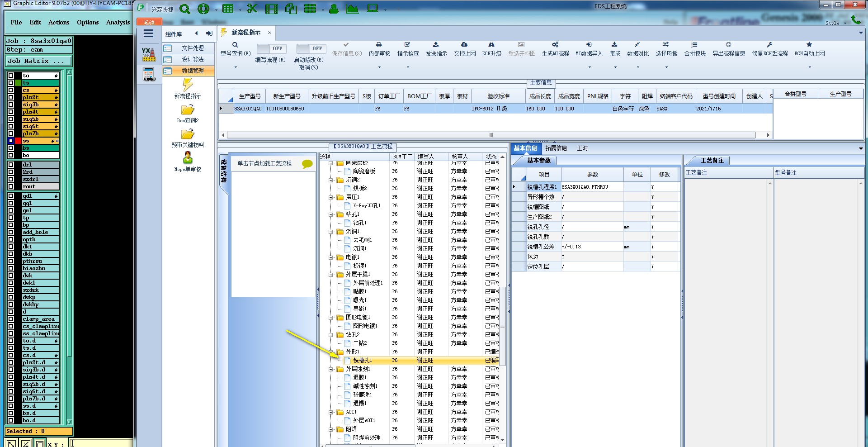Switch to the 拓展信息 tab
Viewport: 868px width, 447px height.
pos(556,148)
